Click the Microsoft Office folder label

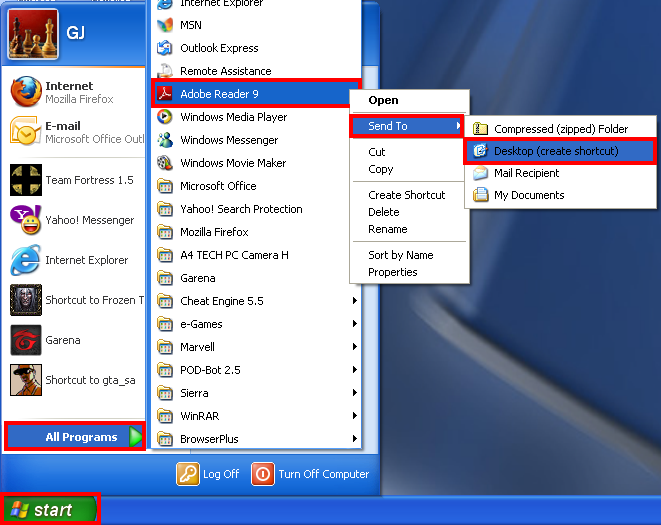point(218,186)
